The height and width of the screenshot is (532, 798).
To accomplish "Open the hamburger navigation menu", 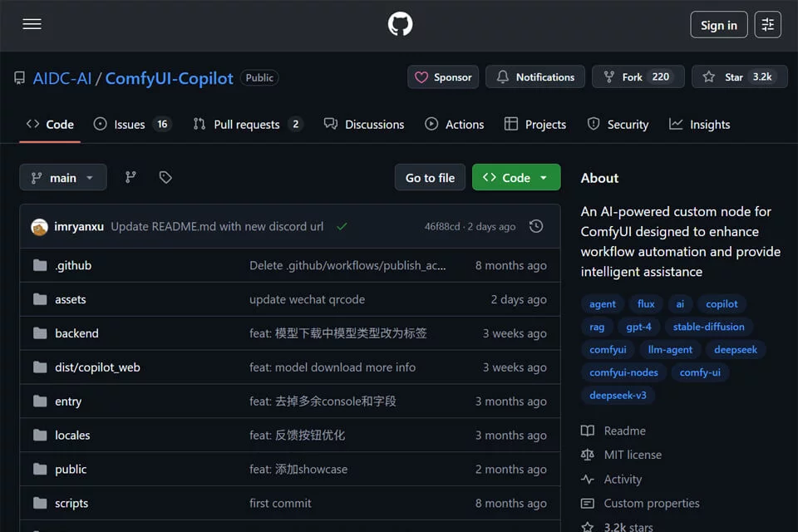I will click(32, 24).
